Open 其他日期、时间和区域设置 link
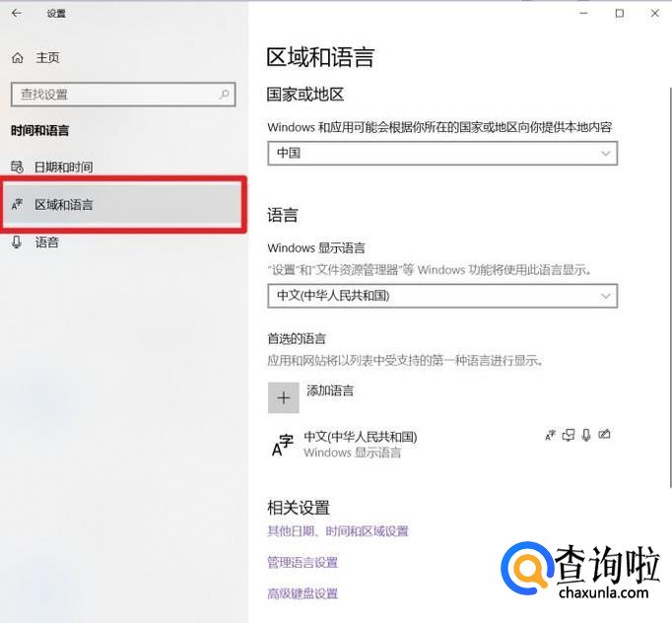 pos(338,531)
